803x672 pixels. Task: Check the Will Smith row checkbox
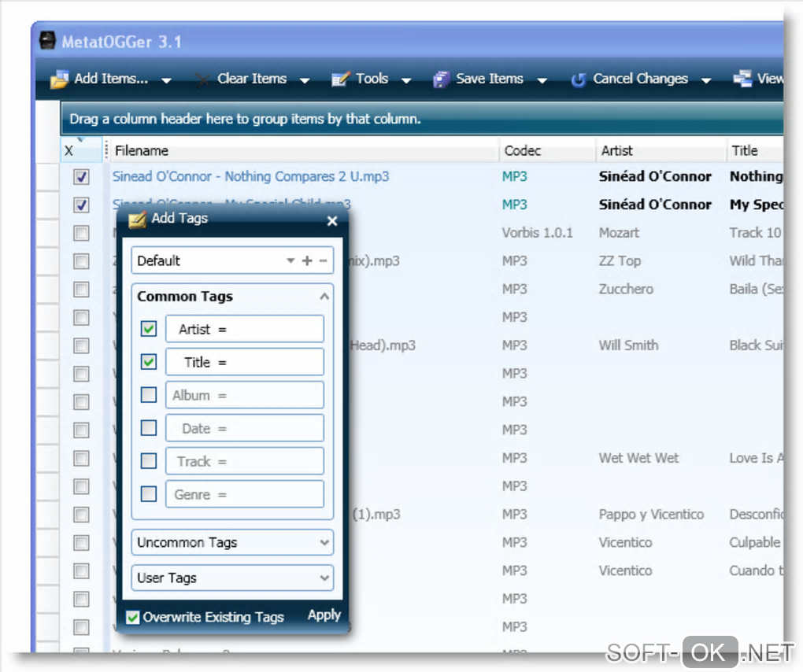[81, 346]
